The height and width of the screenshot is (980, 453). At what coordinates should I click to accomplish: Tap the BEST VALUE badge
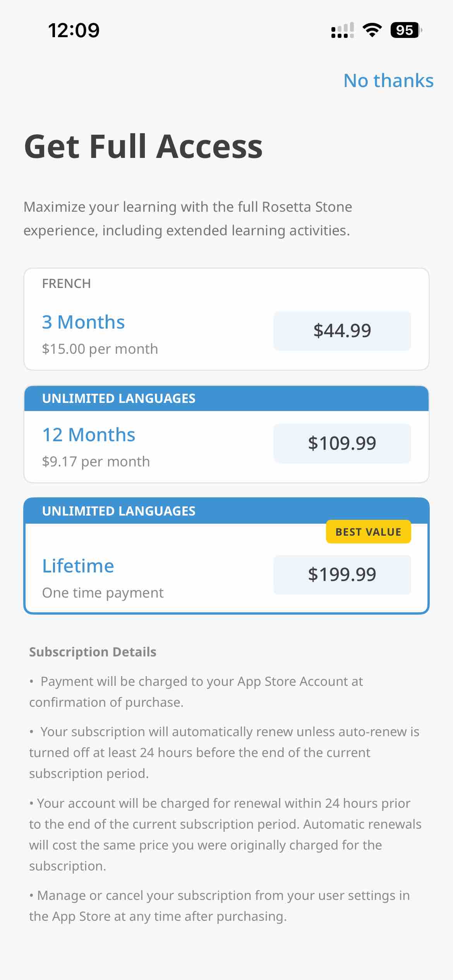tap(369, 531)
